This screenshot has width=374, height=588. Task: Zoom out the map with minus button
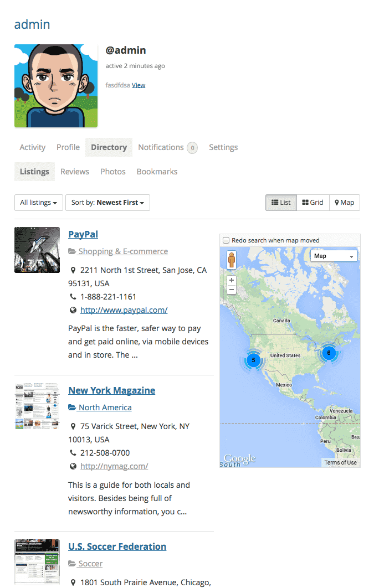[232, 290]
